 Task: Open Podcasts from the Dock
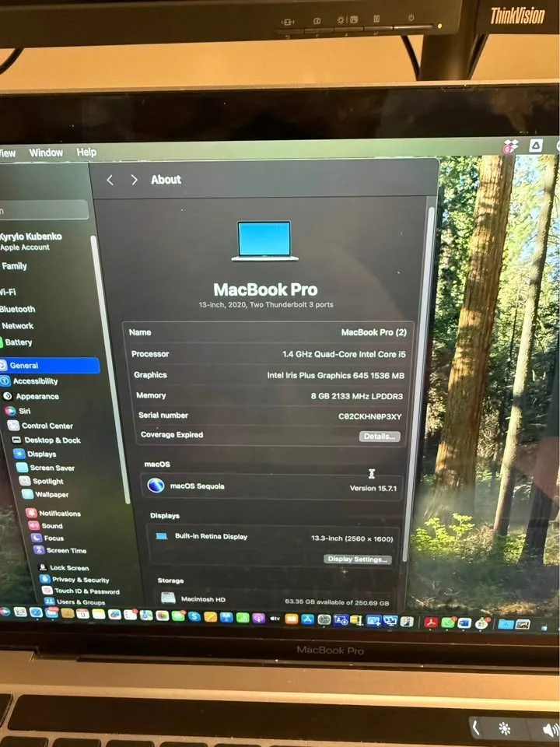[x=258, y=619]
